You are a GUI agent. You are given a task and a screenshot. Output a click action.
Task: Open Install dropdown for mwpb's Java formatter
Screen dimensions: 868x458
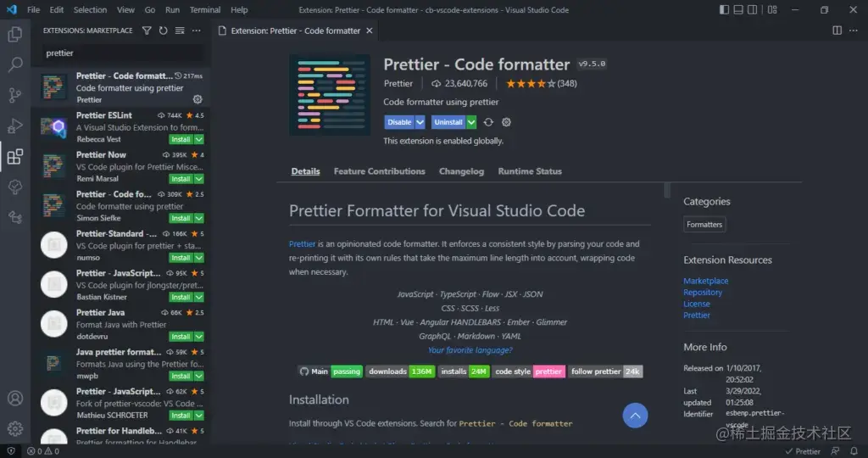tap(199, 376)
